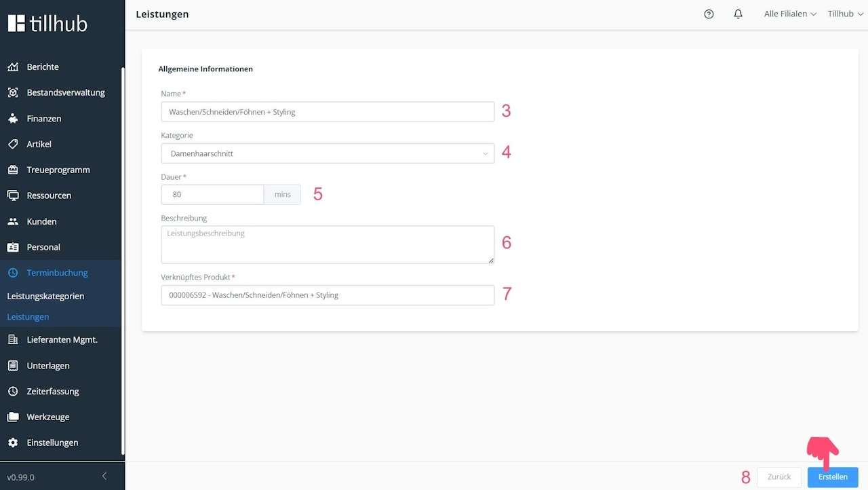Click the Artikel tag icon
The height and width of the screenshot is (490, 868).
(13, 144)
